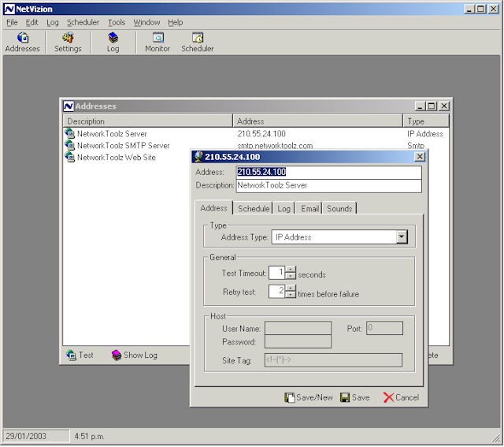Viewport: 504px width, 447px height.
Task: Open the Scheduler toolbar icon
Action: 198,42
